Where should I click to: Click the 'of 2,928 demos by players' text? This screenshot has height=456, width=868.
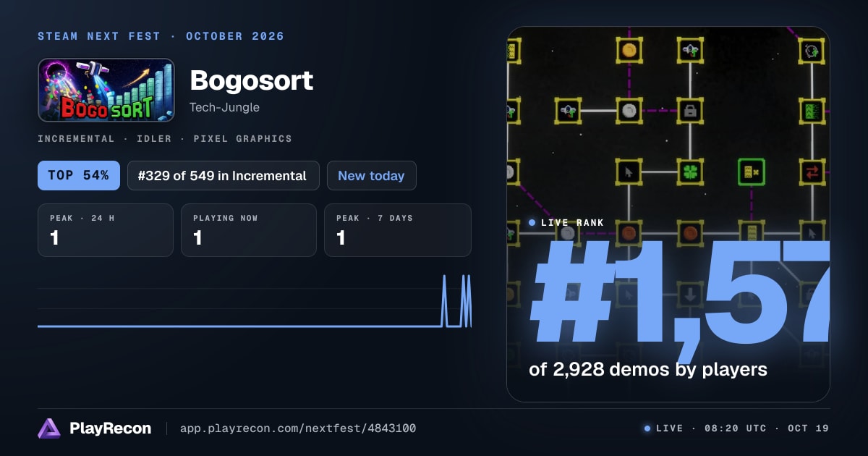click(x=648, y=369)
